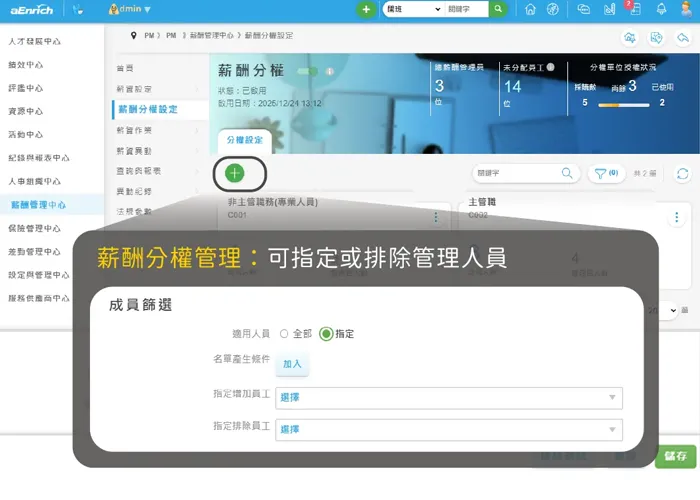Click the aEnrich logo
700x500 pixels.
31,10
